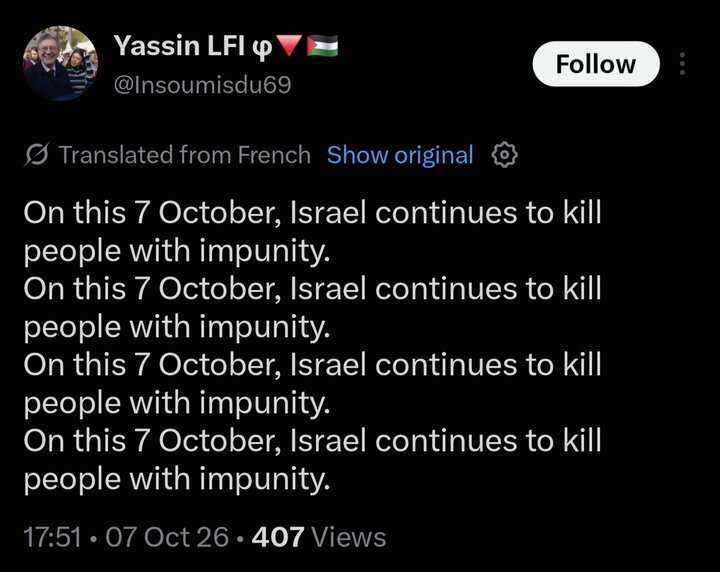Click the red triangle emoji in name
The image size is (720, 572).
[x=288, y=45]
